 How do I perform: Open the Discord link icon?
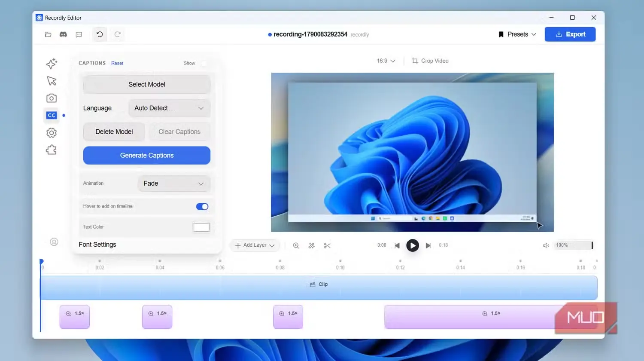pos(63,34)
